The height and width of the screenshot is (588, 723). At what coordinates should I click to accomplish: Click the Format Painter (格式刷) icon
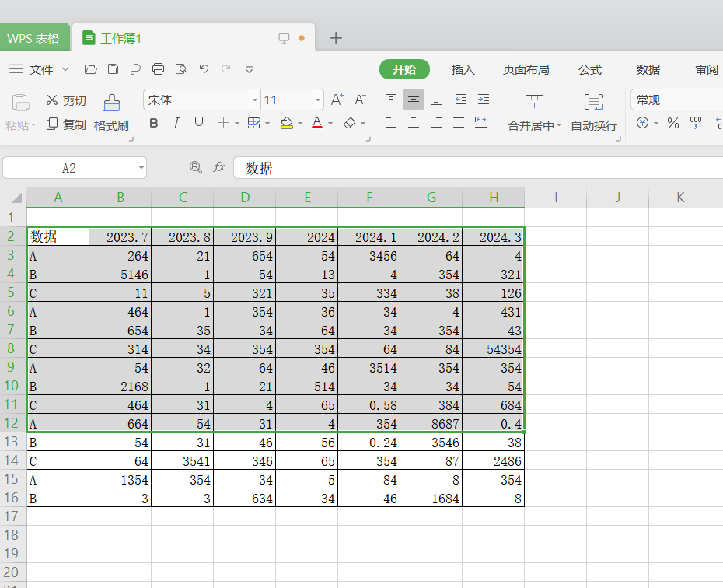tap(111, 103)
